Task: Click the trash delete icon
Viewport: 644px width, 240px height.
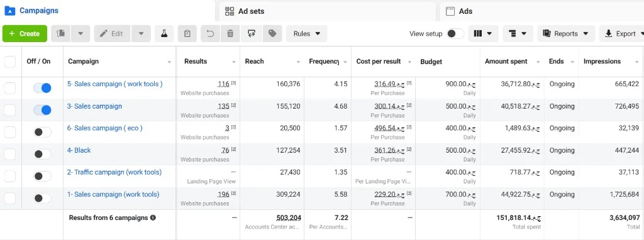Action: (x=230, y=34)
